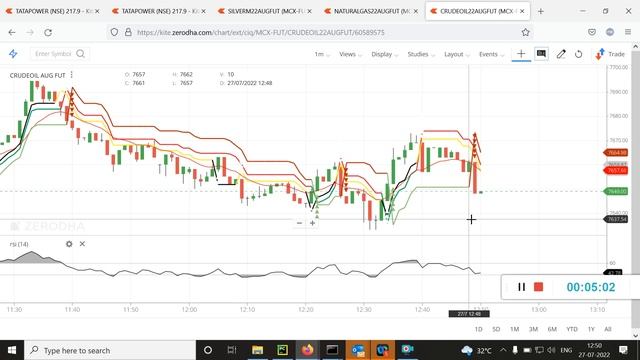This screenshot has width=640, height=360.
Task: Click the chart reset refresh icon
Action: coord(578,54)
